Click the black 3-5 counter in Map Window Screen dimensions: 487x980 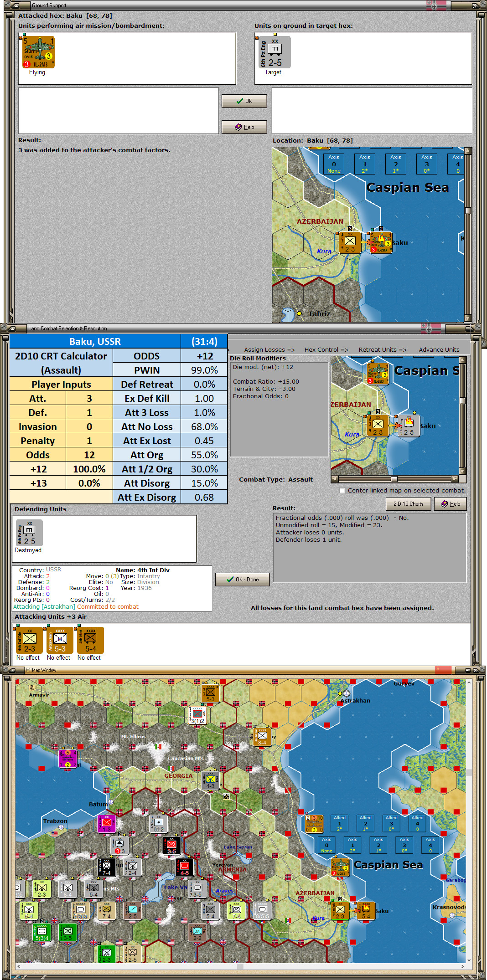coord(171,845)
